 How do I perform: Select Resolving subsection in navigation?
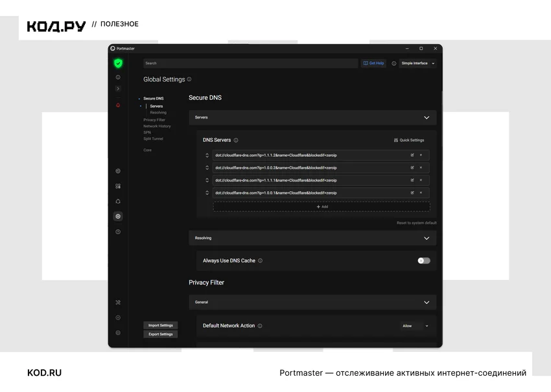click(x=158, y=112)
